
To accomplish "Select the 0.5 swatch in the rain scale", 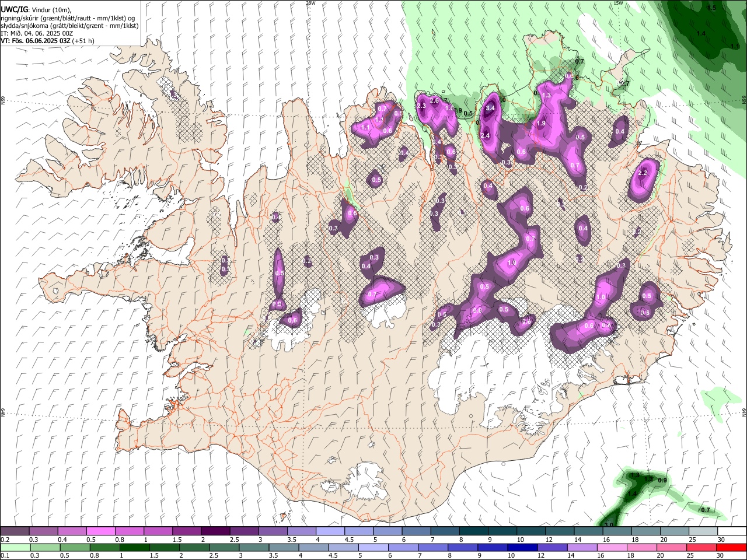I will pos(76,547).
